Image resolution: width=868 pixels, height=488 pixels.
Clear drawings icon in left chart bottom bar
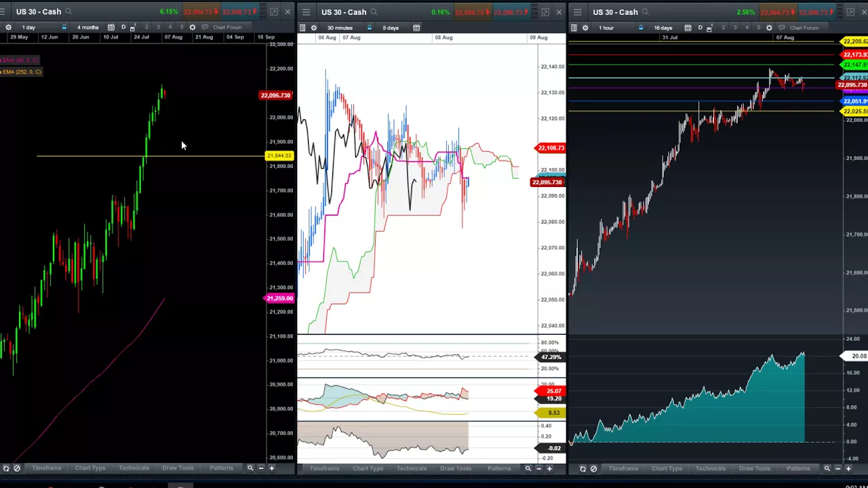click(x=17, y=468)
